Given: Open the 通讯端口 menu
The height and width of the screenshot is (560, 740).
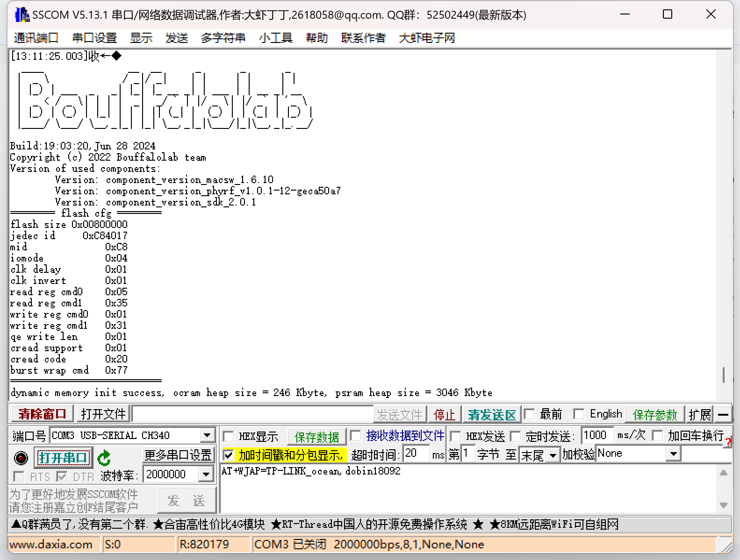Looking at the screenshot, I should point(36,38).
